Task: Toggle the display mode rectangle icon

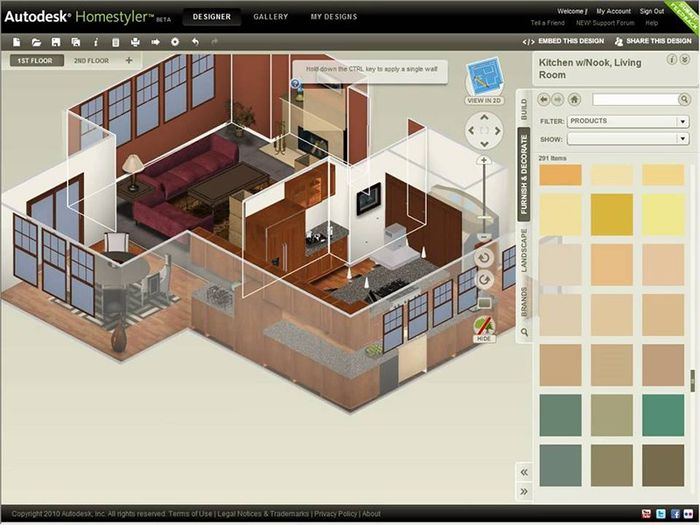Action: click(x=484, y=304)
